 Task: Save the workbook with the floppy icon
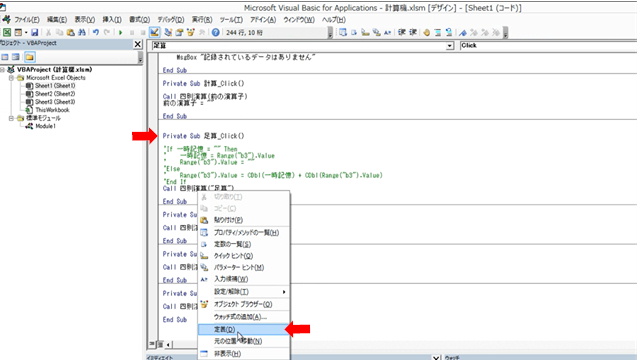pyautogui.click(x=35, y=32)
